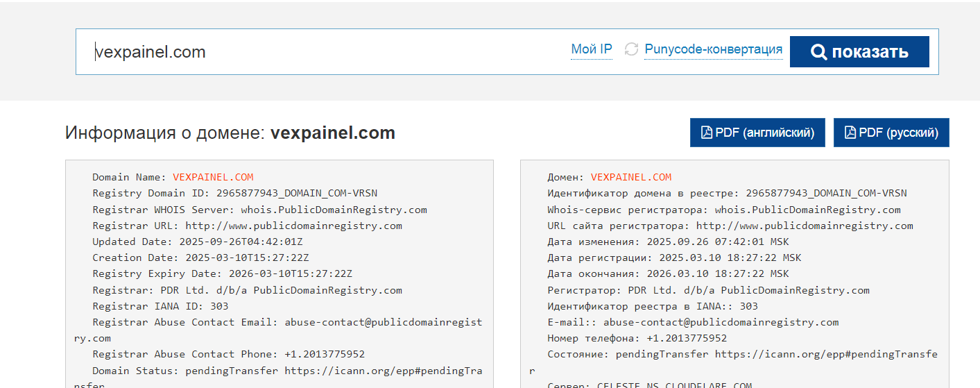Click the Domain Status: pendingTransfer line
980x388 pixels.
click(278, 378)
